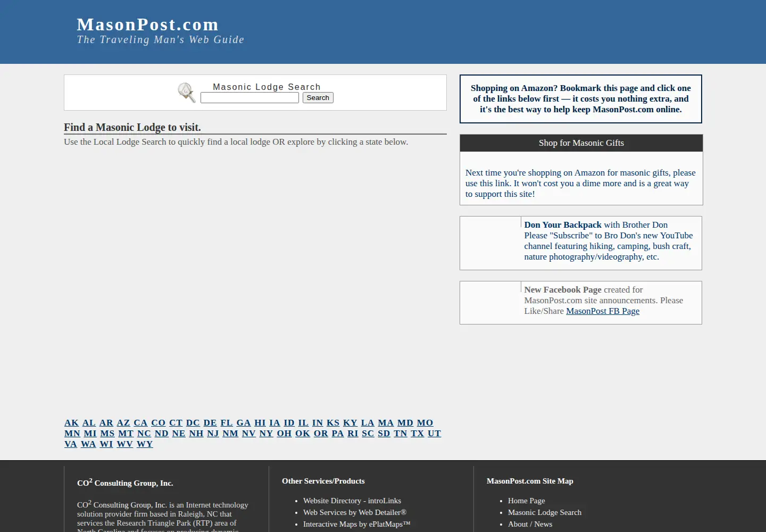Viewport: 766px width, 532px height.
Task: Open the MasonPost FB Page link
Action: pyautogui.click(x=603, y=311)
